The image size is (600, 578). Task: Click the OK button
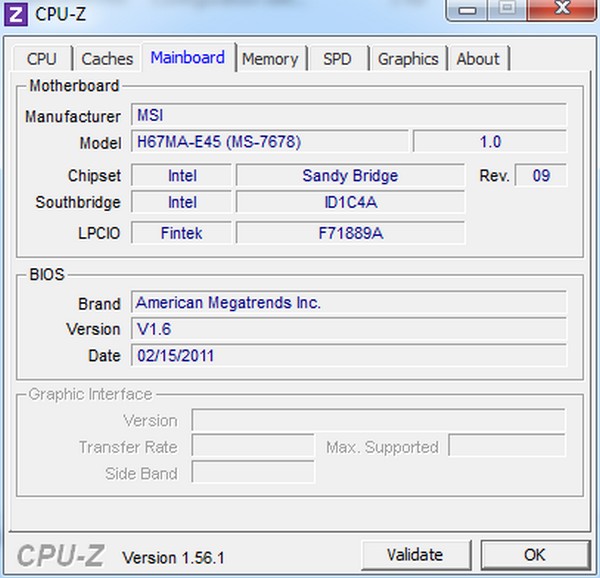(535, 555)
